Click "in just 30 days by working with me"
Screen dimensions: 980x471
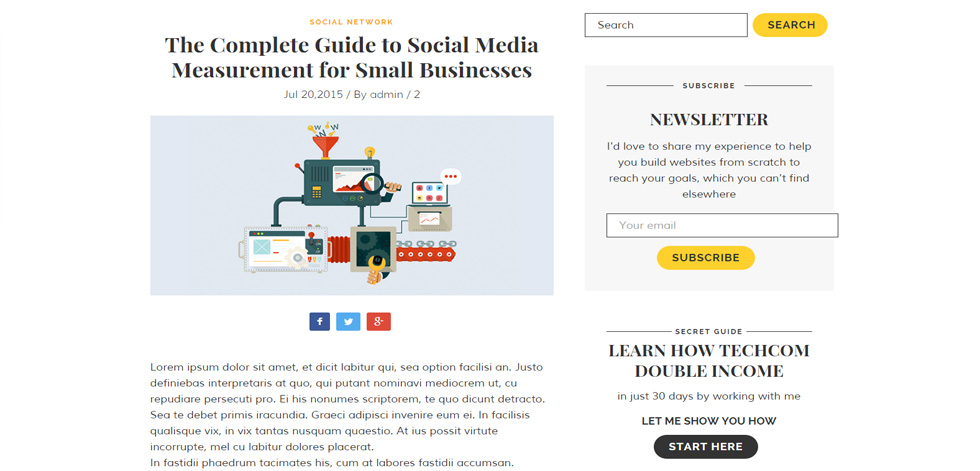click(x=709, y=396)
